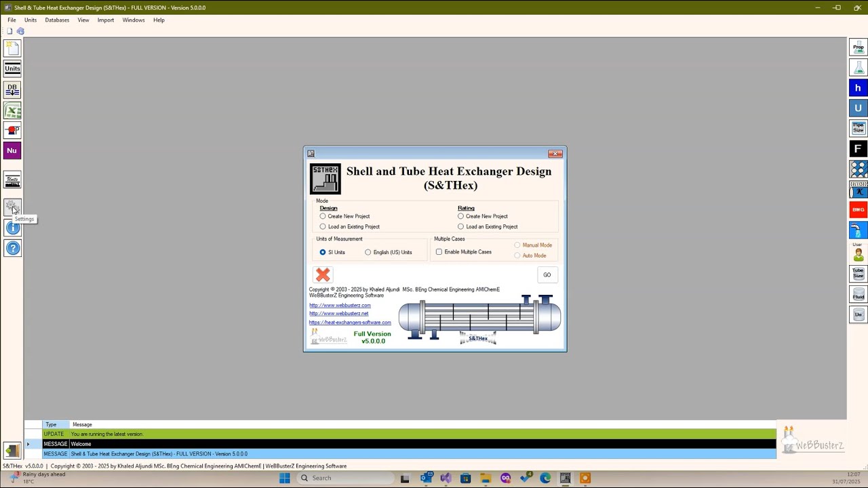Click the new document icon in left toolbar
This screenshot has width=868, height=488.
[x=12, y=47]
